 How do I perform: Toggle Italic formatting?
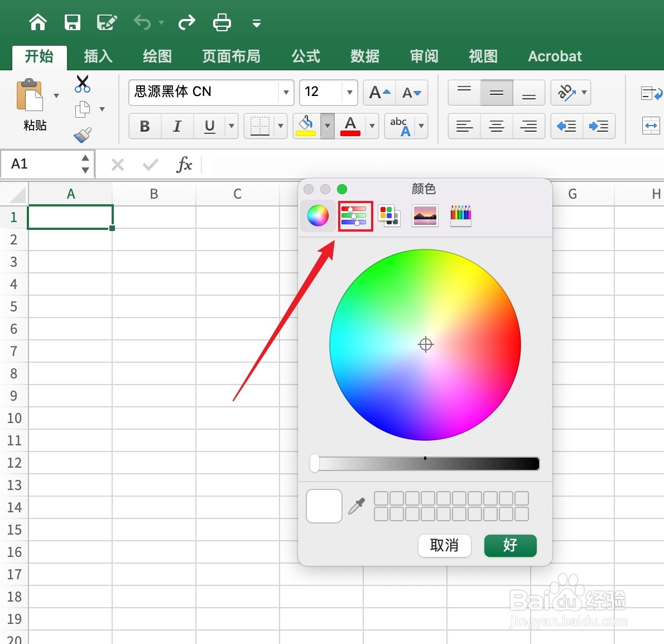click(x=177, y=126)
